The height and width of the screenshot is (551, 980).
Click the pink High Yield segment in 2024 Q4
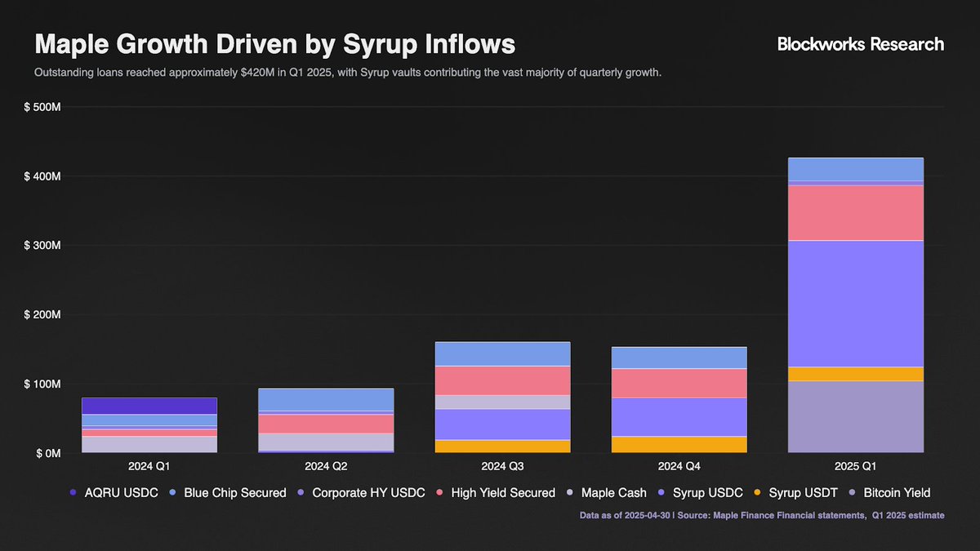coord(679,383)
